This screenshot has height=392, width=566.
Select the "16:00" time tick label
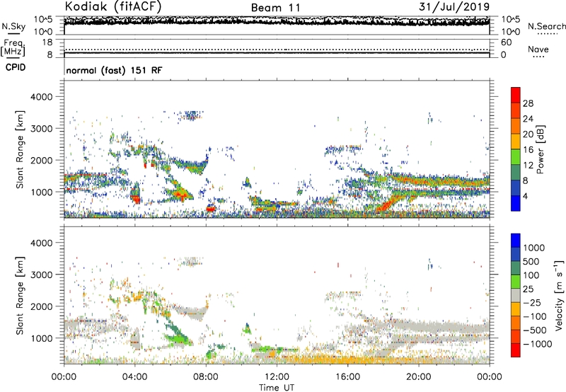(x=347, y=377)
